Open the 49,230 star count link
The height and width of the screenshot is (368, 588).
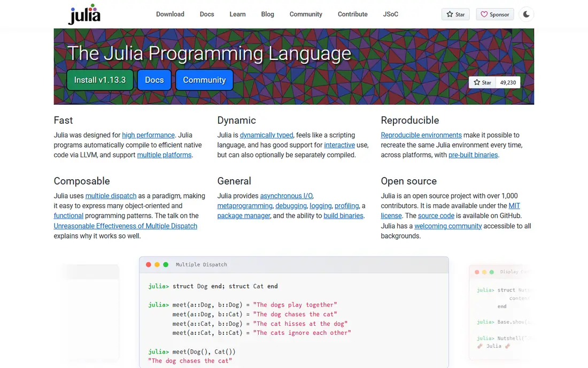[x=508, y=82]
